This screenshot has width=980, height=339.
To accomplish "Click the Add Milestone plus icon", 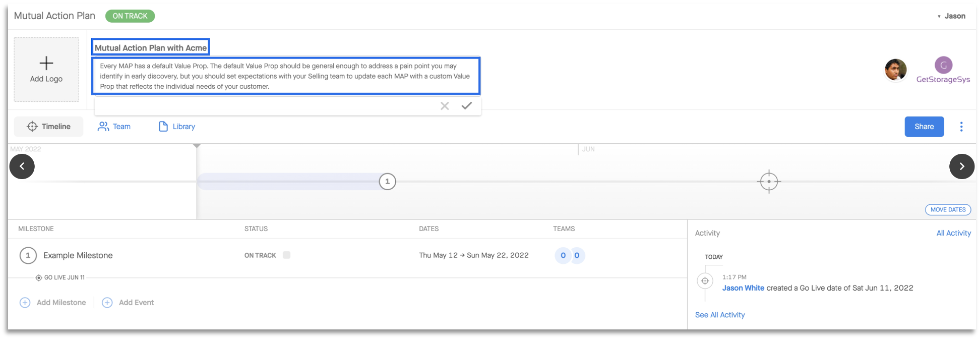I will (x=25, y=303).
